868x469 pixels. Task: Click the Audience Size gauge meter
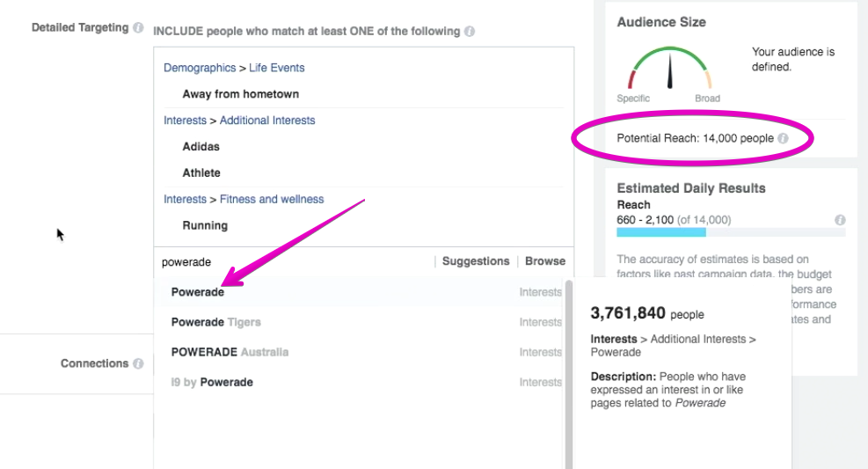(x=669, y=68)
